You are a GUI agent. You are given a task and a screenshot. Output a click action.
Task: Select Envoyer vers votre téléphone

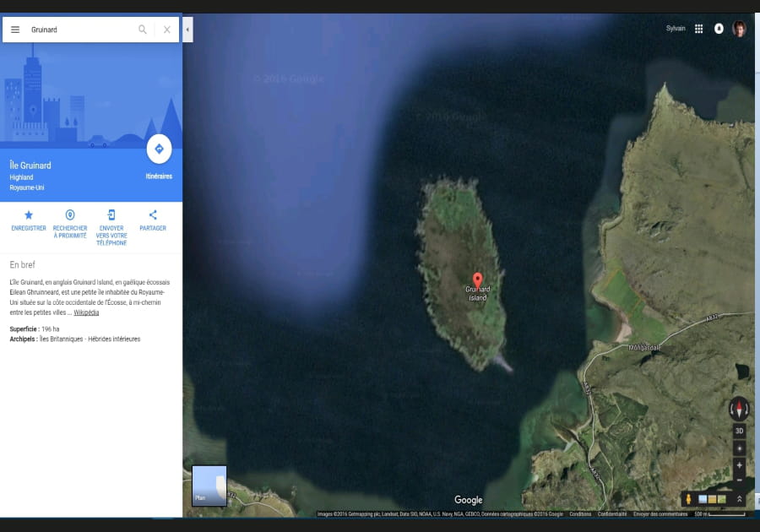[x=111, y=228]
